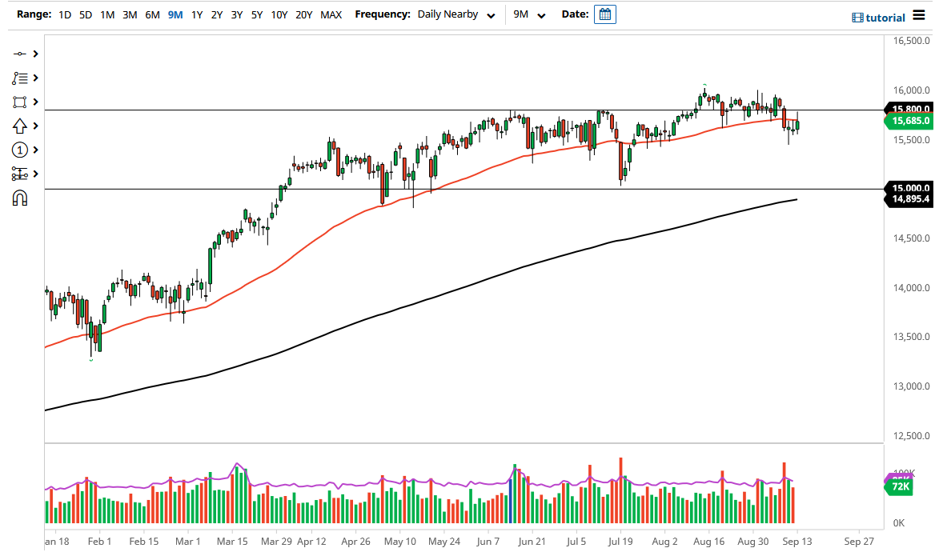Select the Fibonacci lines tool icon
Viewport: 935px width, 560px height.
point(20,78)
